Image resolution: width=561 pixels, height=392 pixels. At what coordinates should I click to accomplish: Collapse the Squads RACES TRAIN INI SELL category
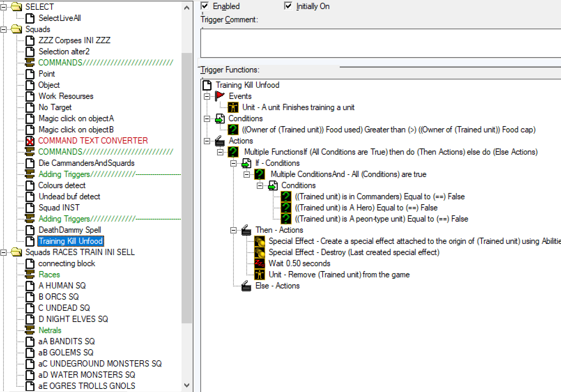[3, 252]
